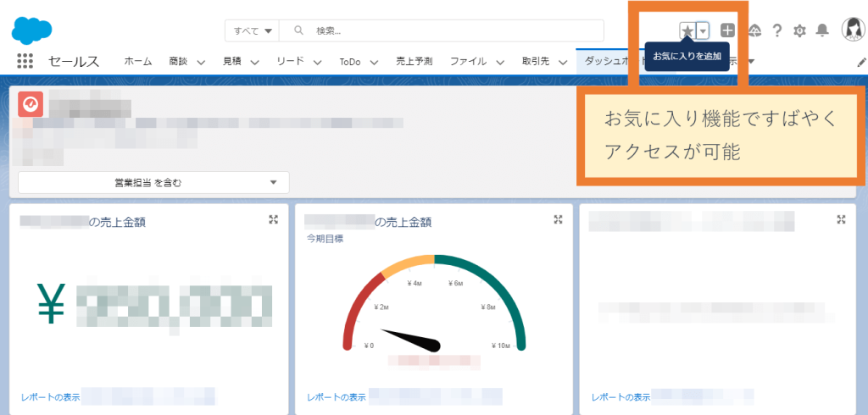This screenshot has width=868, height=415.
Task: Click the red dashboard gauge icon
Action: (31, 104)
